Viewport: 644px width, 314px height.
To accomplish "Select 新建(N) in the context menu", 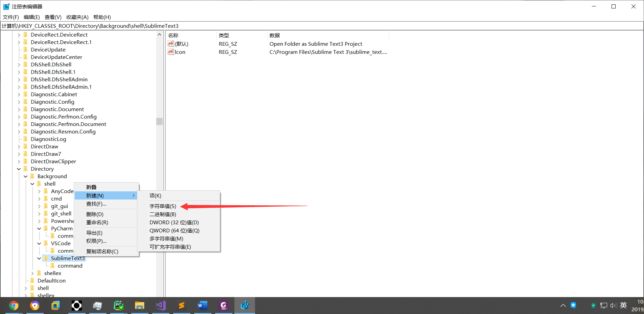I will pos(106,195).
